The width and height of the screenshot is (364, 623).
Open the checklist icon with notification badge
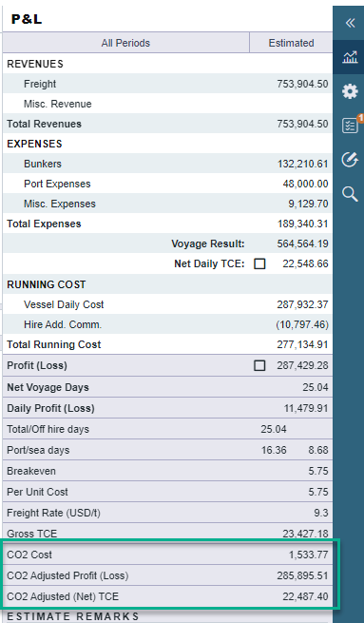coord(351,126)
